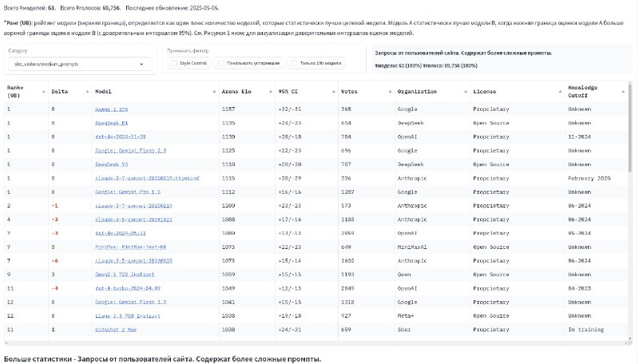
Task: Open Google: Gemini Flash 1.5 link
Action: [130, 302]
